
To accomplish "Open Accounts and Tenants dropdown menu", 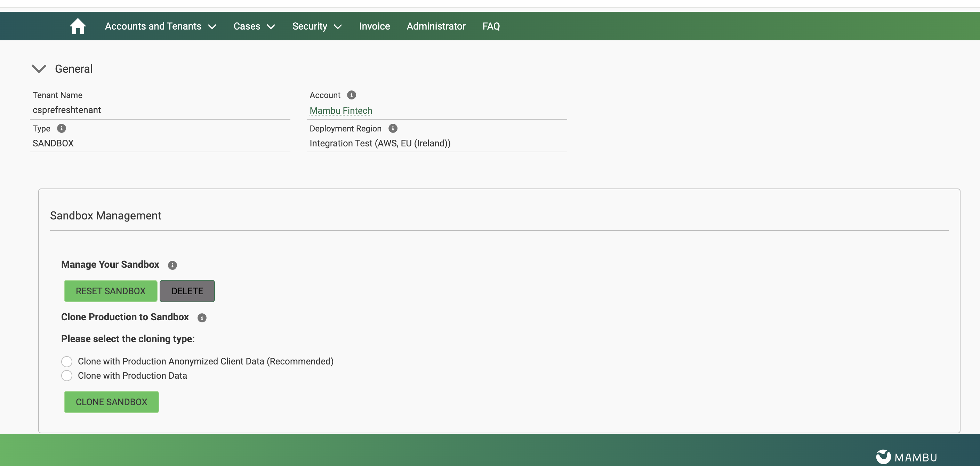I will point(160,26).
